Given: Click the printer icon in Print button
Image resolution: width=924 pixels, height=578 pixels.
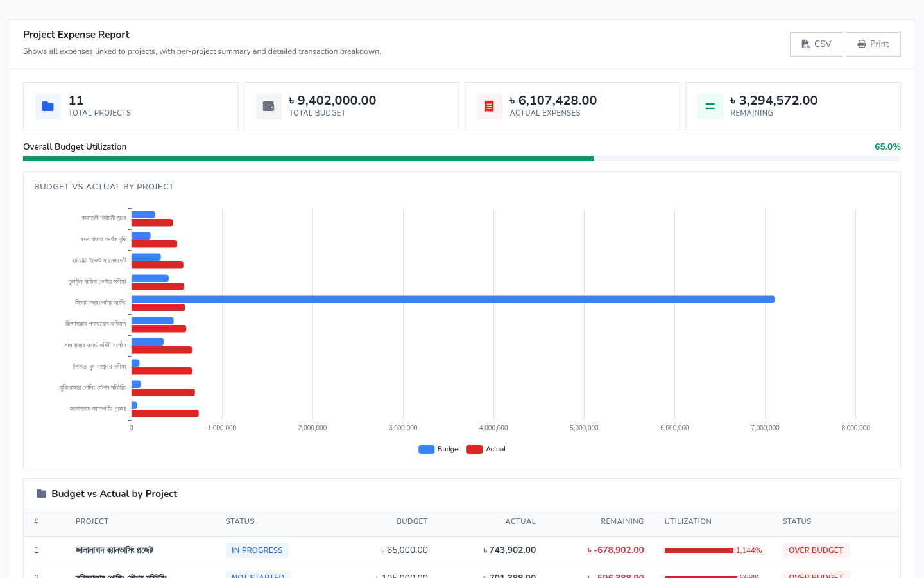Looking at the screenshot, I should pos(862,44).
